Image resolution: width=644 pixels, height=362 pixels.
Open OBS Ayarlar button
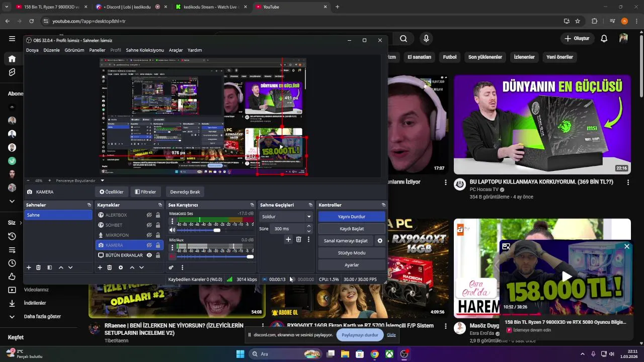click(x=352, y=265)
